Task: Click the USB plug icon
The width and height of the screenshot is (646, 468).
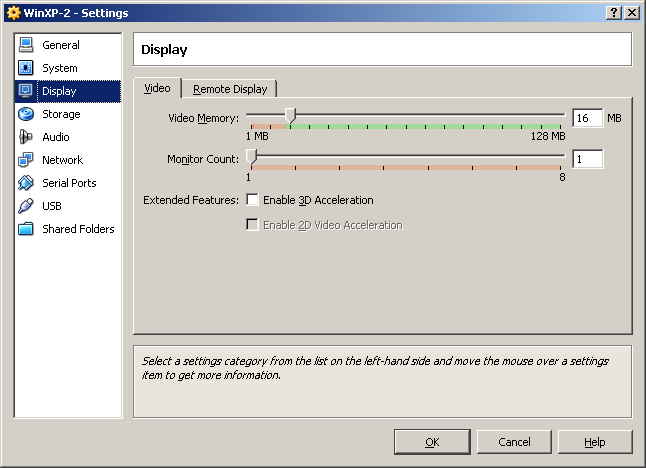Action: pos(26,206)
